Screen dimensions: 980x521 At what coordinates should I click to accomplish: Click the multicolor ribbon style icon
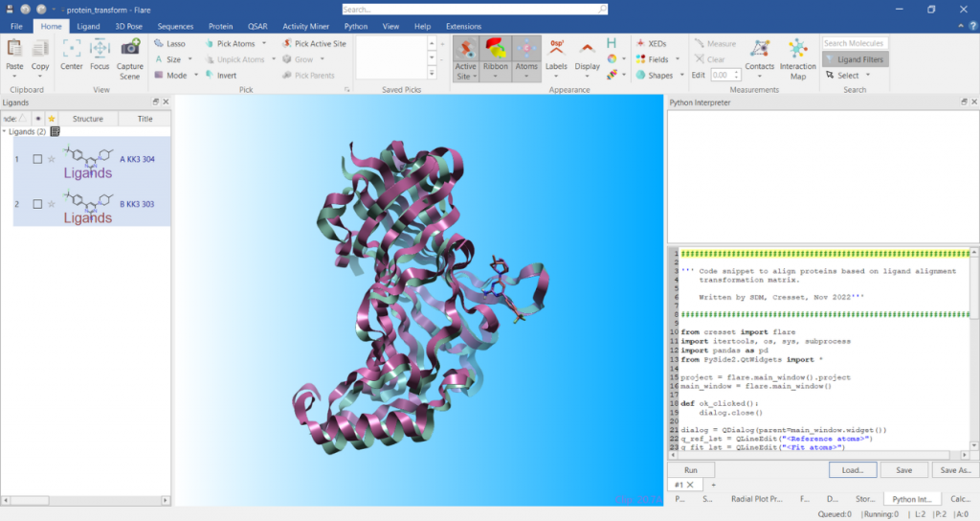(x=612, y=75)
